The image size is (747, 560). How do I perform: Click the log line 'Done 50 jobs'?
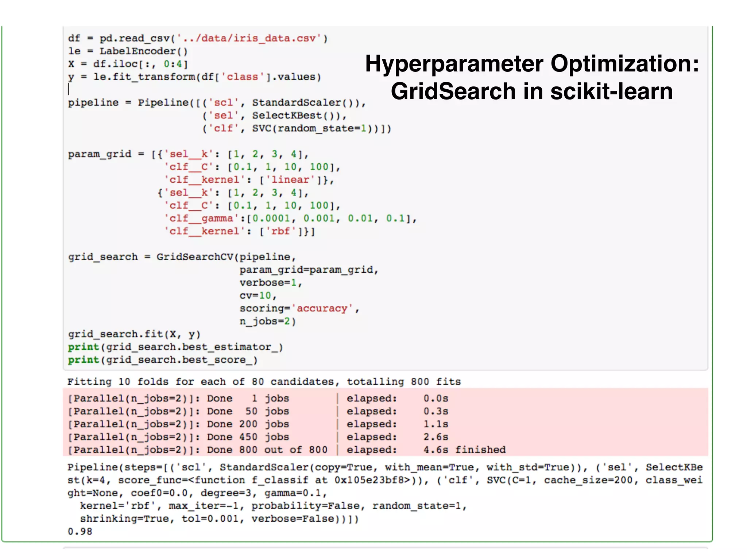[x=258, y=411]
